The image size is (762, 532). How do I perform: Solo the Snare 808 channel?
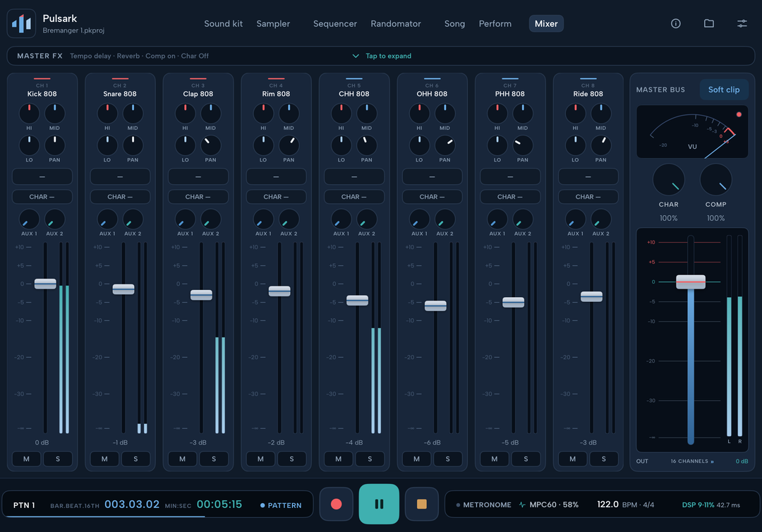135,459
